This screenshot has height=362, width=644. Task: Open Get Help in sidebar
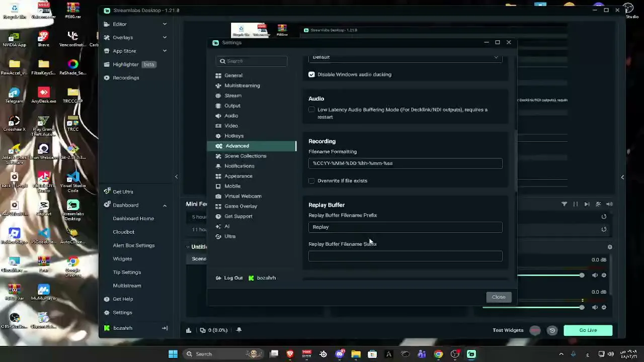[x=123, y=299]
